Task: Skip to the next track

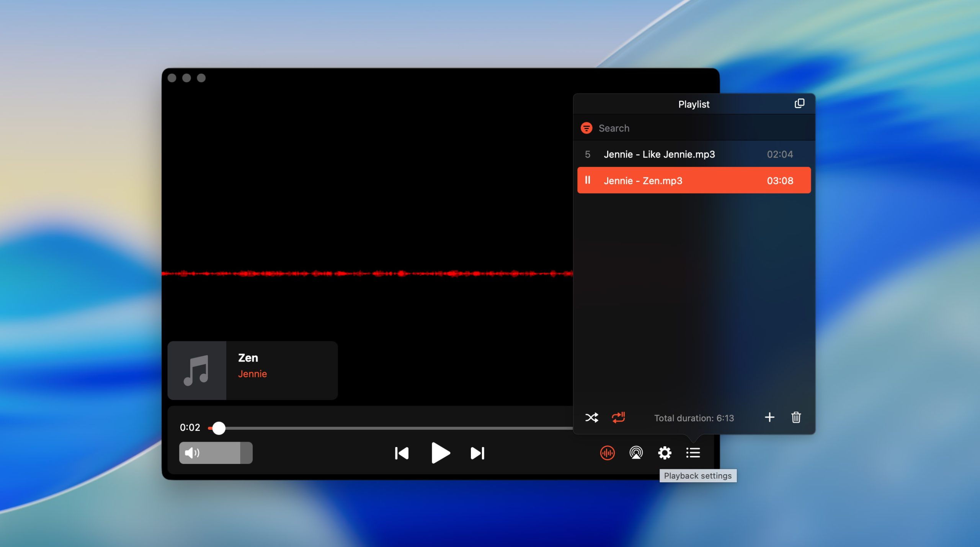Action: pos(477,453)
